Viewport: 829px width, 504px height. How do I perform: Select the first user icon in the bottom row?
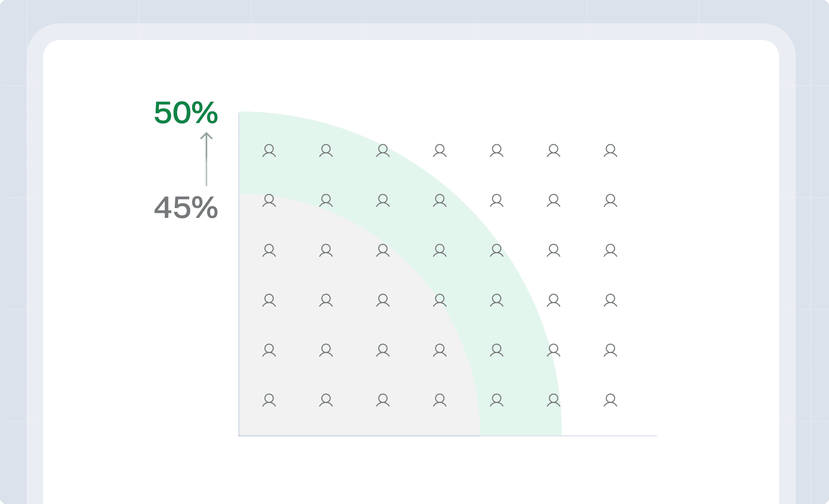[269, 400]
